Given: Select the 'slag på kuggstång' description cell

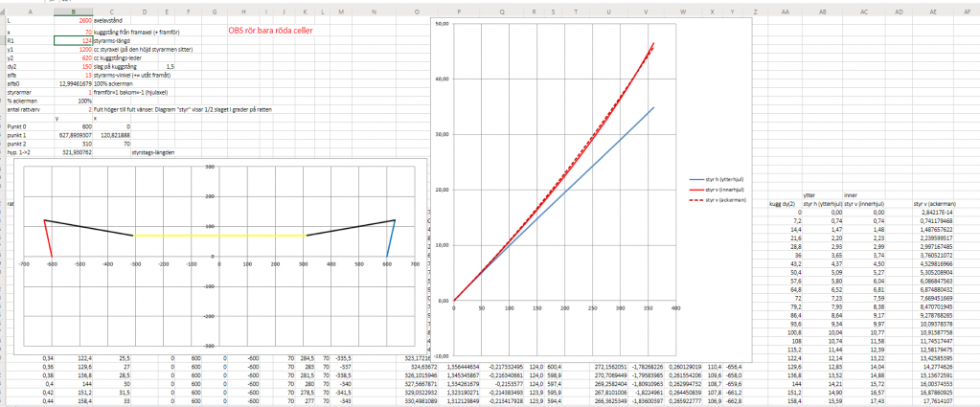Looking at the screenshot, I should pyautogui.click(x=111, y=66).
